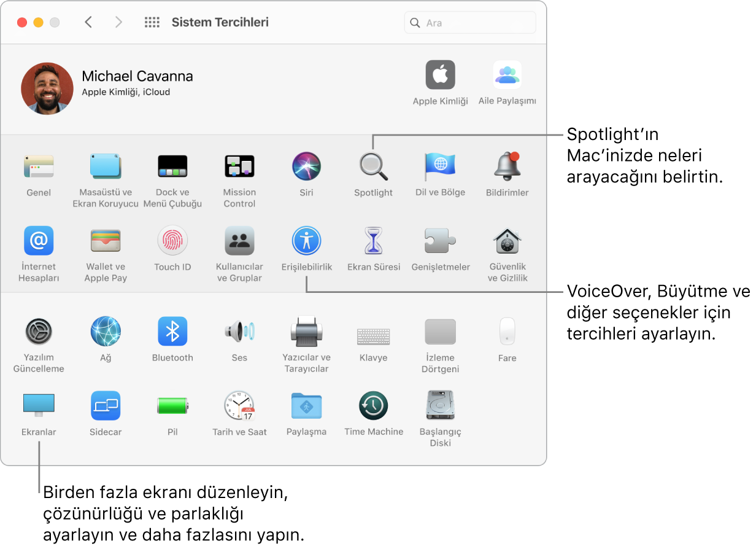Viewport: 756px width, 549px height.
Task: Click the Ara search field
Action: [470, 23]
